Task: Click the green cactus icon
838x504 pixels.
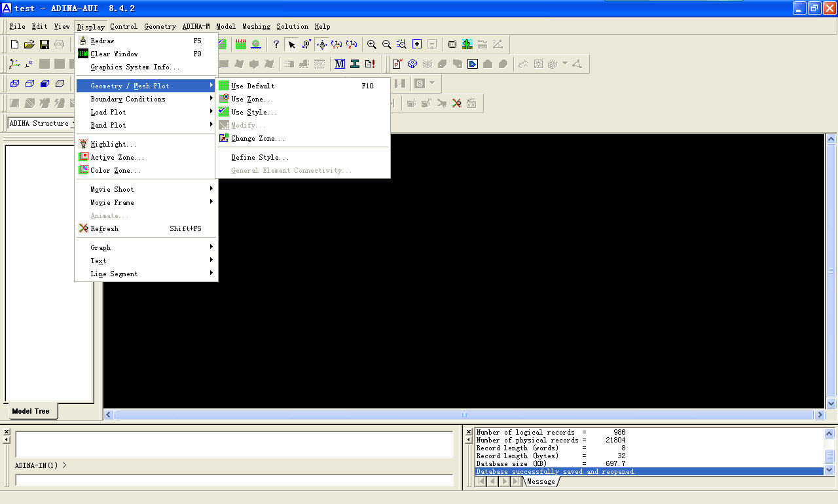Action: (x=467, y=45)
